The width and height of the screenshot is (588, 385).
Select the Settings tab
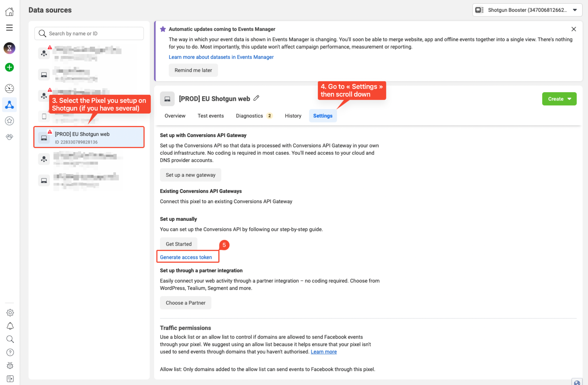coord(323,116)
